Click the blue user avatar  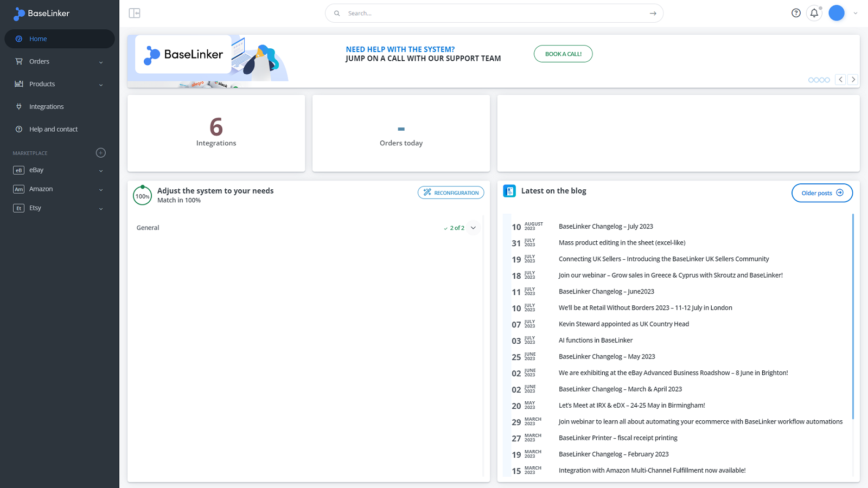[837, 13]
